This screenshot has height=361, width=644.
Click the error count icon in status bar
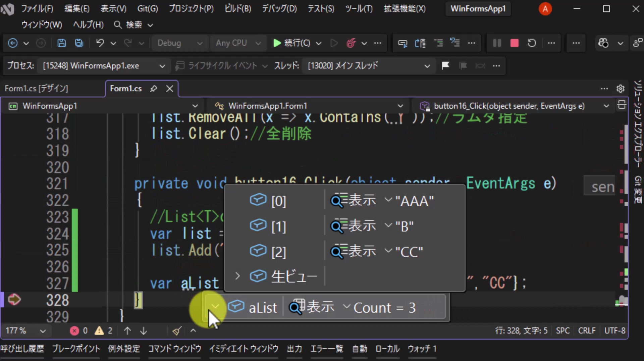coord(74,331)
